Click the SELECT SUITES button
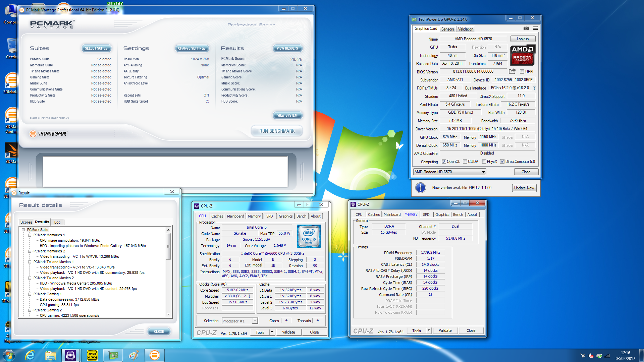Screen dimensions: 644x362 coord(96,49)
